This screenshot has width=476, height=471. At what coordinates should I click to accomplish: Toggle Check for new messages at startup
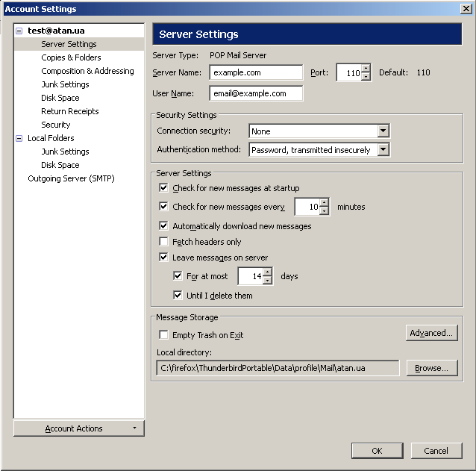(x=164, y=188)
